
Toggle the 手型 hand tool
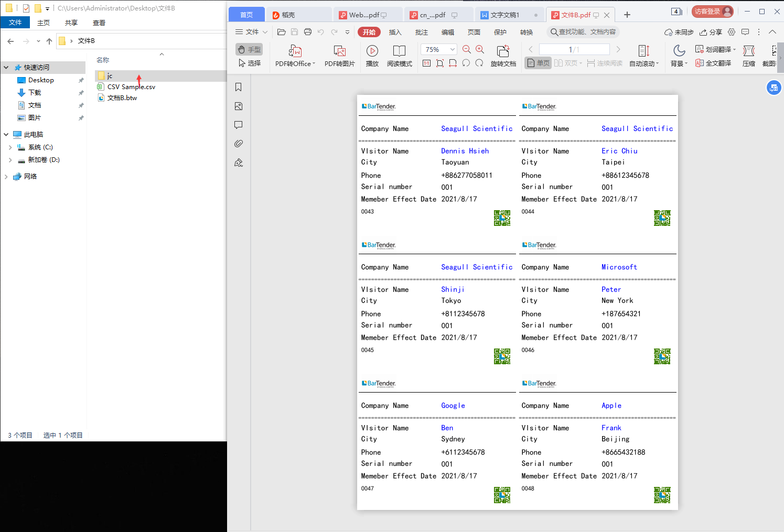pyautogui.click(x=249, y=49)
